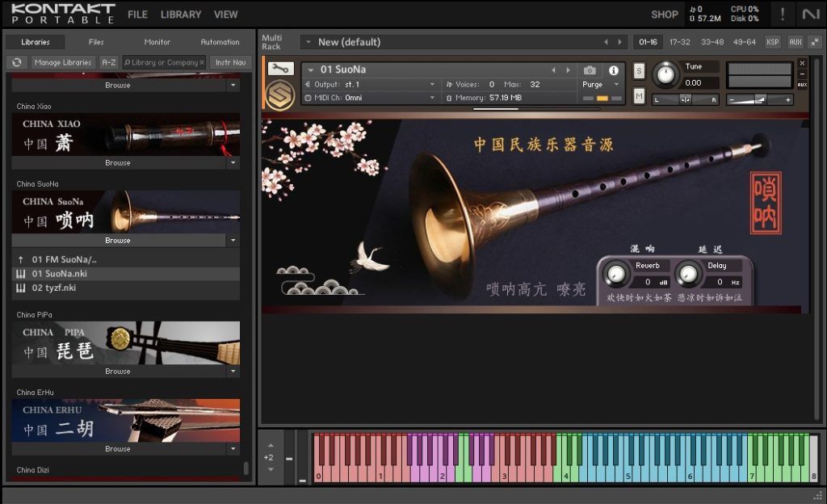This screenshot has width=827, height=504.
Task: Open the Purge dropdown menu
Action: tap(616, 84)
